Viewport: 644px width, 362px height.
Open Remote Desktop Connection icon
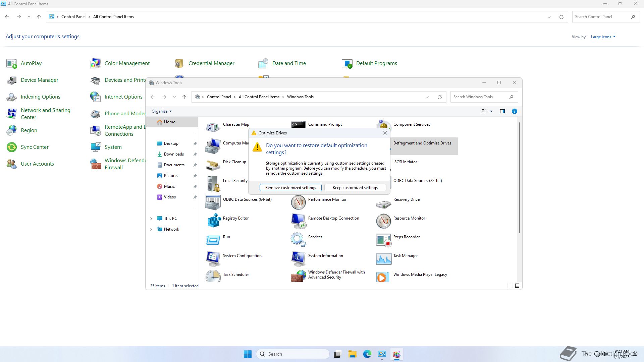tap(298, 221)
